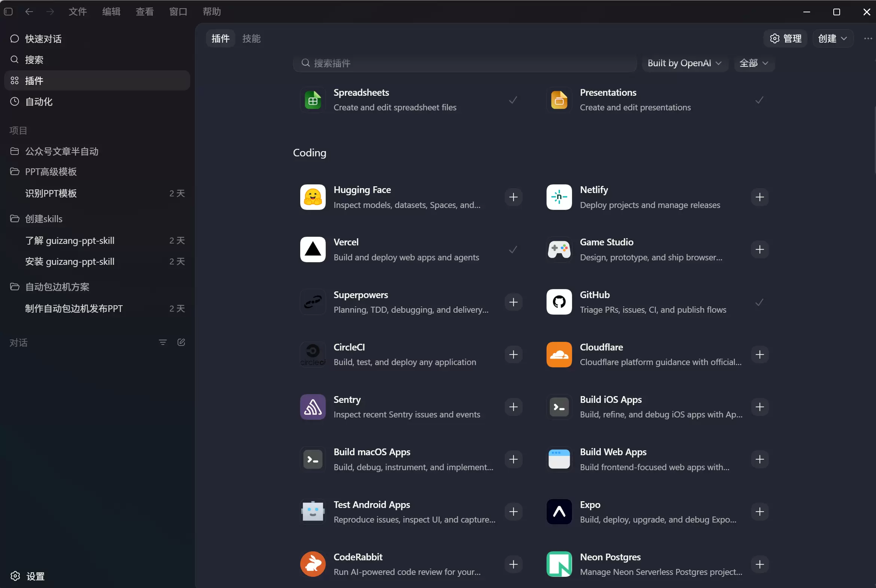The image size is (876, 588).
Task: Select the Vercel triangle logo
Action: coord(313,250)
